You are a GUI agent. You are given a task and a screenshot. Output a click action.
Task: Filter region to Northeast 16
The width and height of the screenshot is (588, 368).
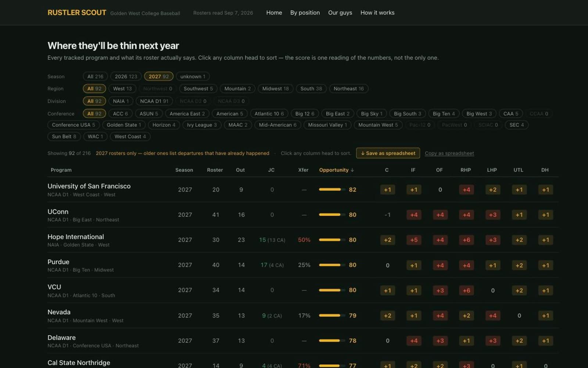(348, 89)
